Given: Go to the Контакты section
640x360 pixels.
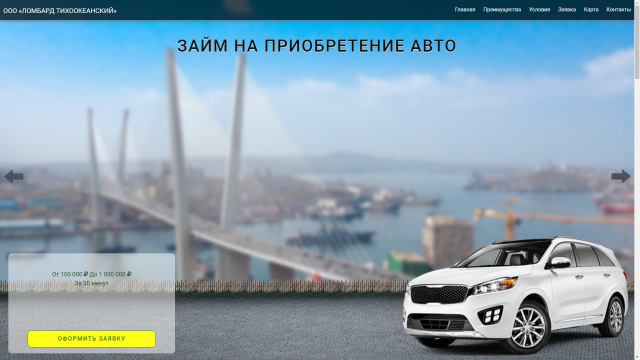Looking at the screenshot, I should tap(618, 9).
